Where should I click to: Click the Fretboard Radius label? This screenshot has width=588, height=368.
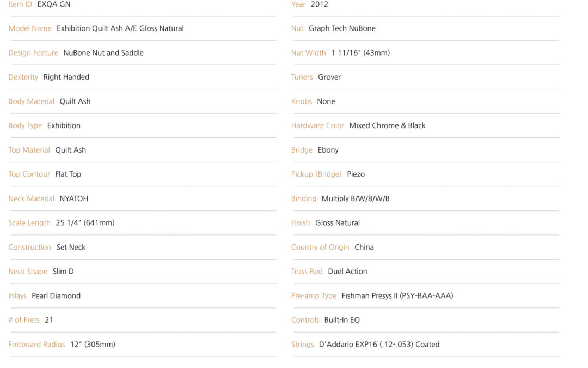pyautogui.click(x=37, y=345)
